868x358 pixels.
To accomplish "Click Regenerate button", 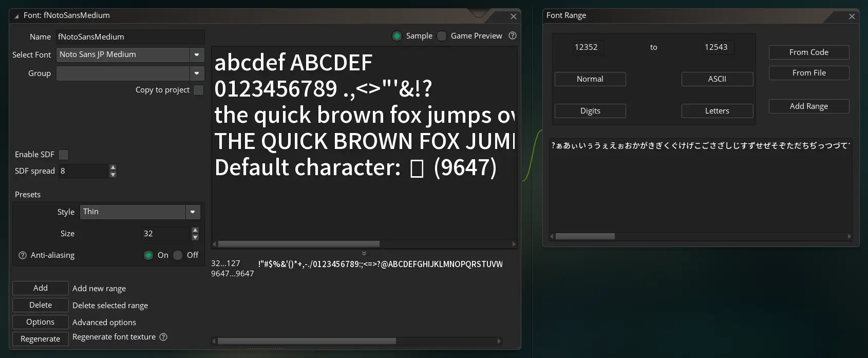I will pos(41,339).
